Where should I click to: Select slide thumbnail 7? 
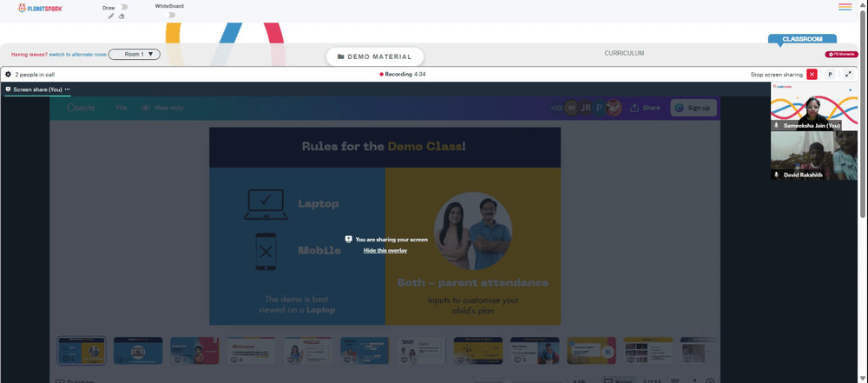(x=421, y=350)
